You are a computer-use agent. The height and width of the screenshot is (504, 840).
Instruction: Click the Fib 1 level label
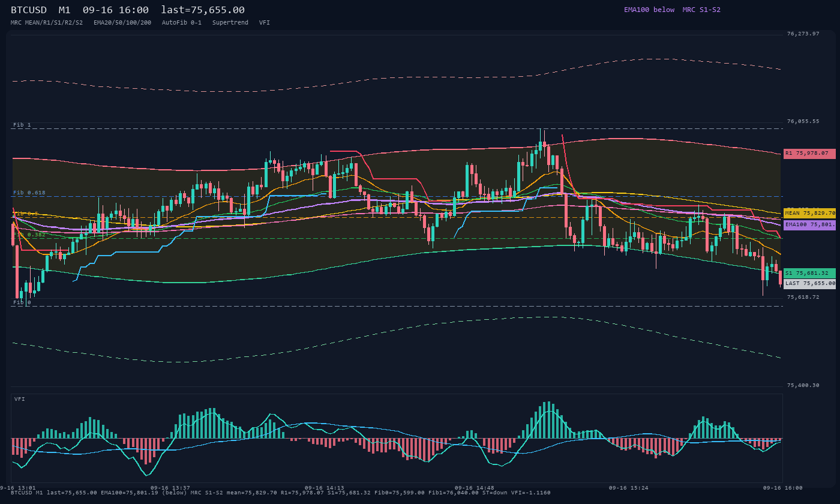pos(22,125)
